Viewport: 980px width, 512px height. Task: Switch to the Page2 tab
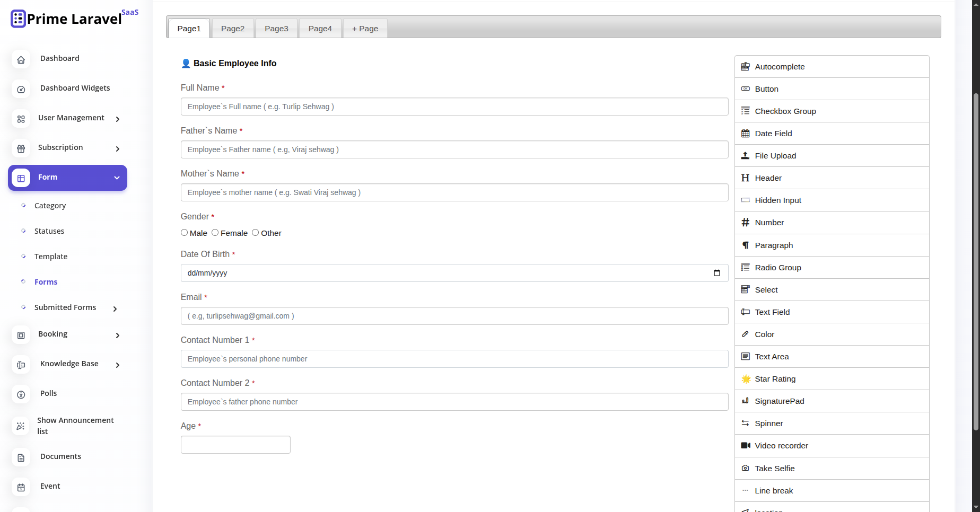[x=233, y=28]
